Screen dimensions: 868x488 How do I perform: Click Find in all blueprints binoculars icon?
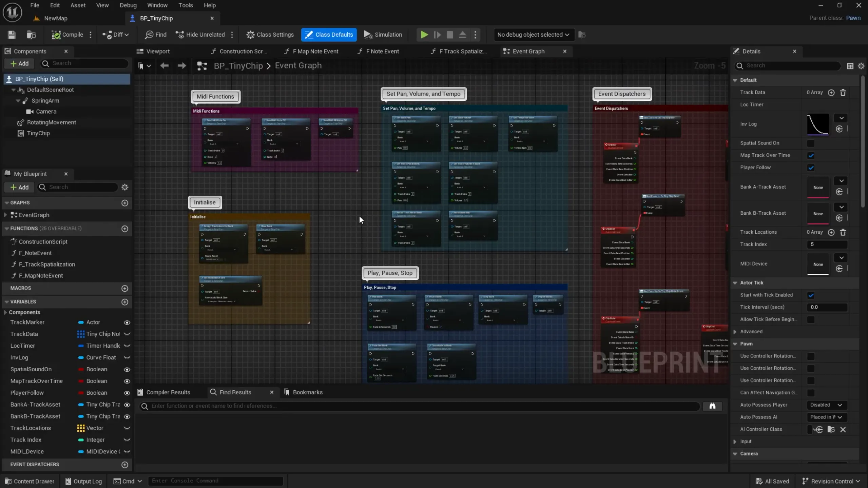712,406
